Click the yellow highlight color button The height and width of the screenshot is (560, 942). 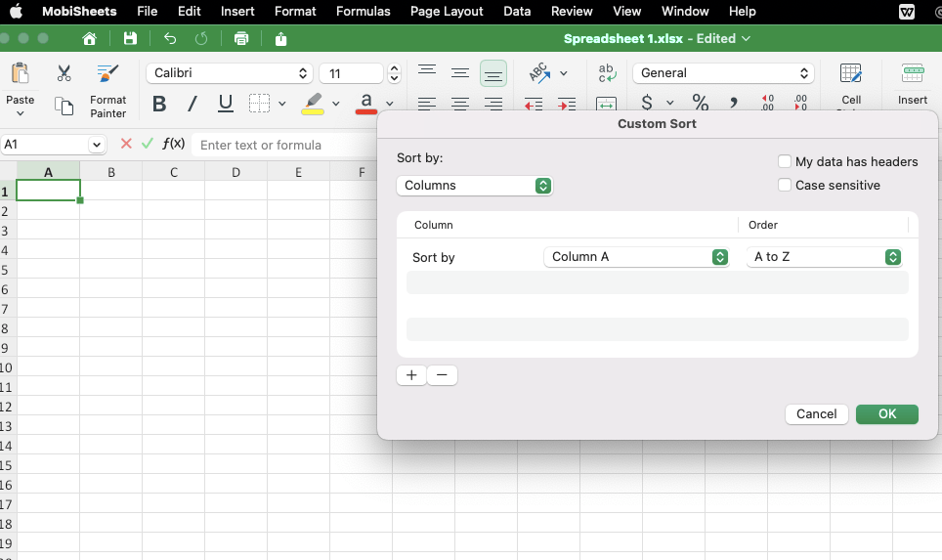click(x=313, y=104)
